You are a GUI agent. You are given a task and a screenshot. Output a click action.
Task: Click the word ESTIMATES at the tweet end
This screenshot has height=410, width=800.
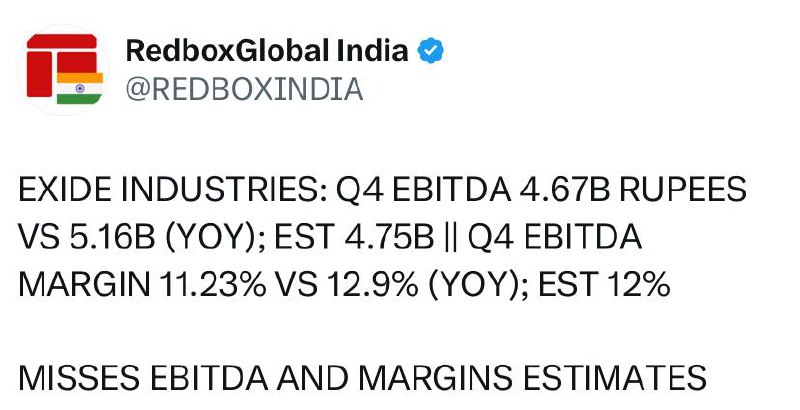pyautogui.click(x=614, y=378)
